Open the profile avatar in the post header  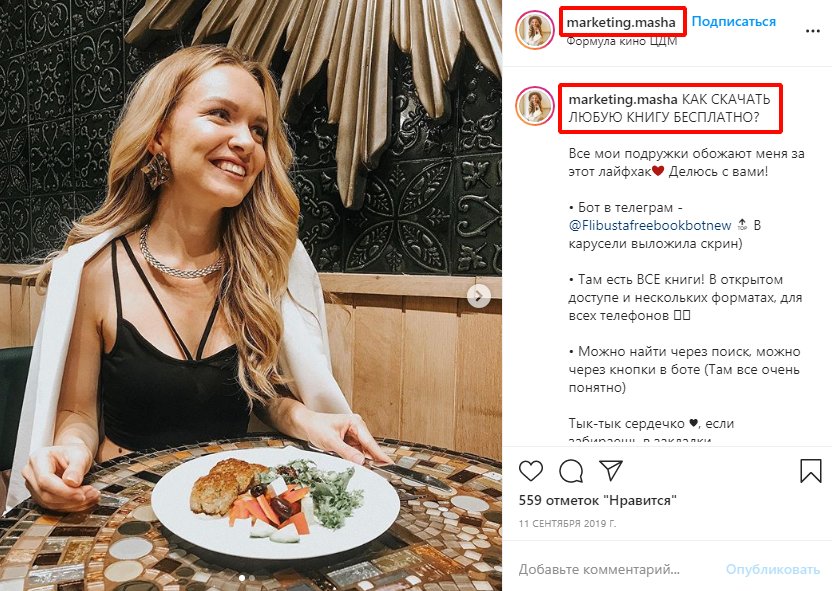[535, 30]
